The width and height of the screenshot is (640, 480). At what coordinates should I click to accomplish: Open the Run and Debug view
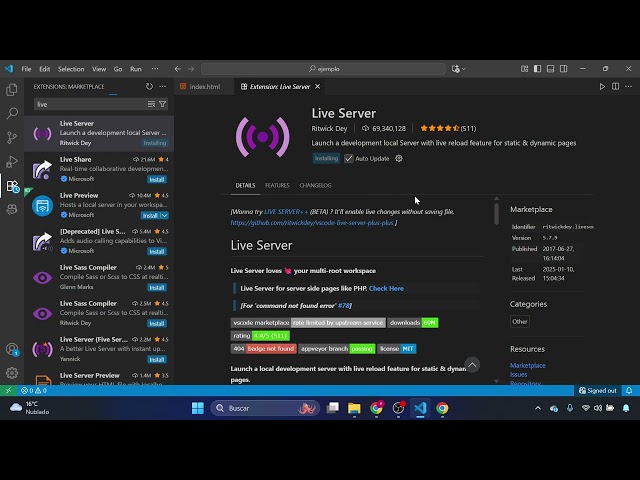coord(12,162)
